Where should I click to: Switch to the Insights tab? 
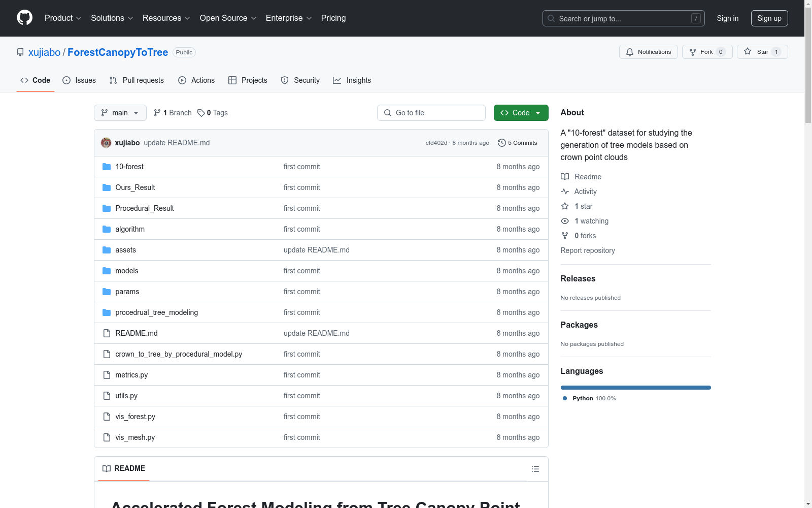(x=352, y=80)
